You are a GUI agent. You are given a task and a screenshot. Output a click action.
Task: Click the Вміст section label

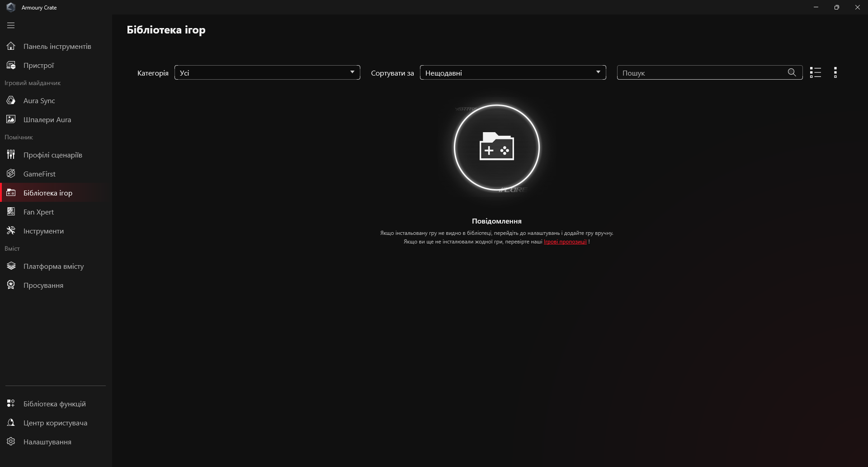pos(12,248)
